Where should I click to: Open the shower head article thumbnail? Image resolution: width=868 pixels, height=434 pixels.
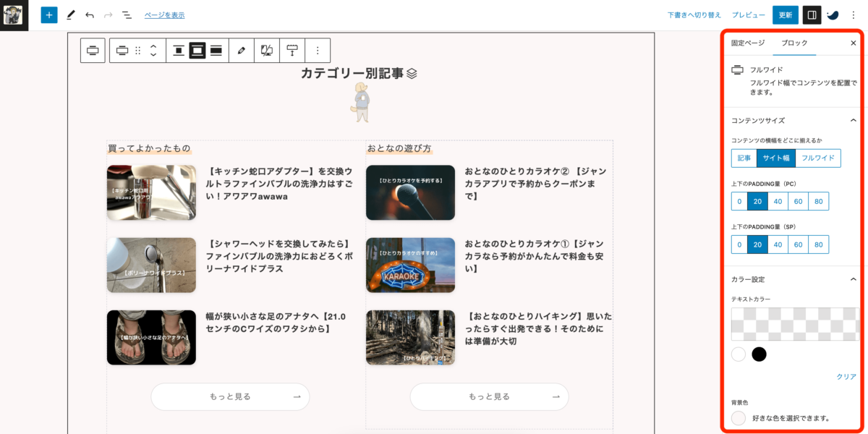point(151,265)
